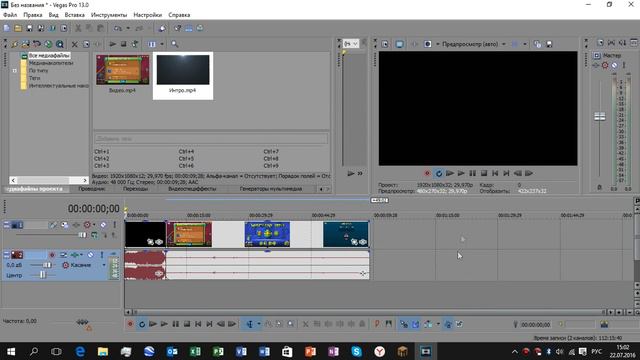This screenshot has height=360, width=640.
Task: Search media with magnifier icon
Action: tap(175, 44)
